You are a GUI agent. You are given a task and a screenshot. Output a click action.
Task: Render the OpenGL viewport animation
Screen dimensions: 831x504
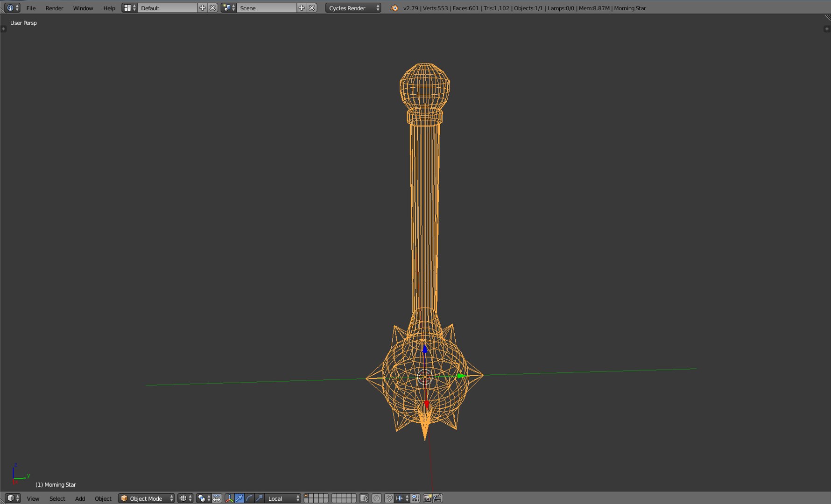click(438, 498)
